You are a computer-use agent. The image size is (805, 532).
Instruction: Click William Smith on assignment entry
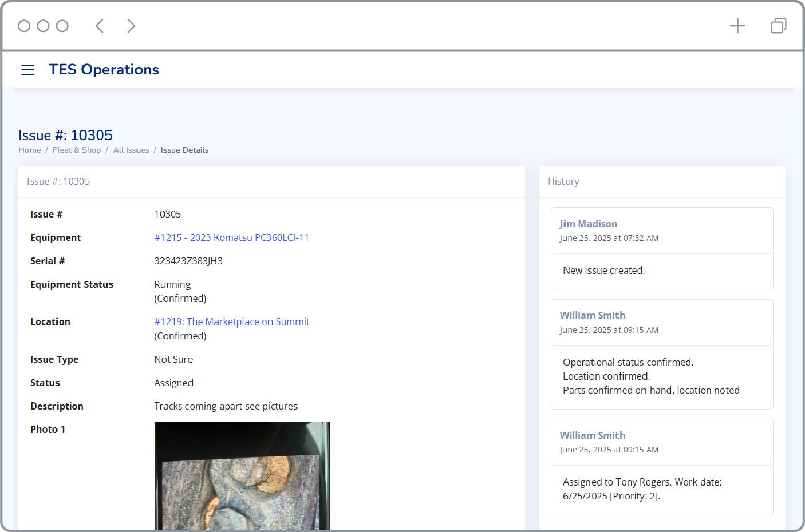click(x=592, y=435)
